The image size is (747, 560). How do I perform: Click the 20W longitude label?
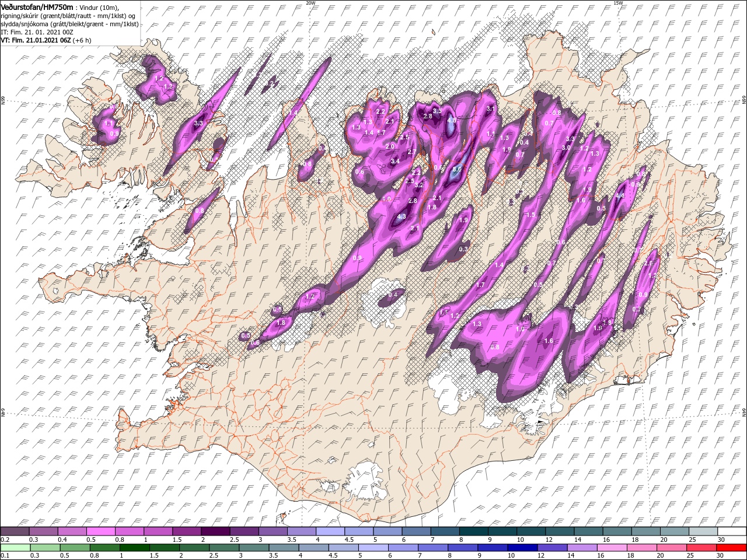point(310,3)
